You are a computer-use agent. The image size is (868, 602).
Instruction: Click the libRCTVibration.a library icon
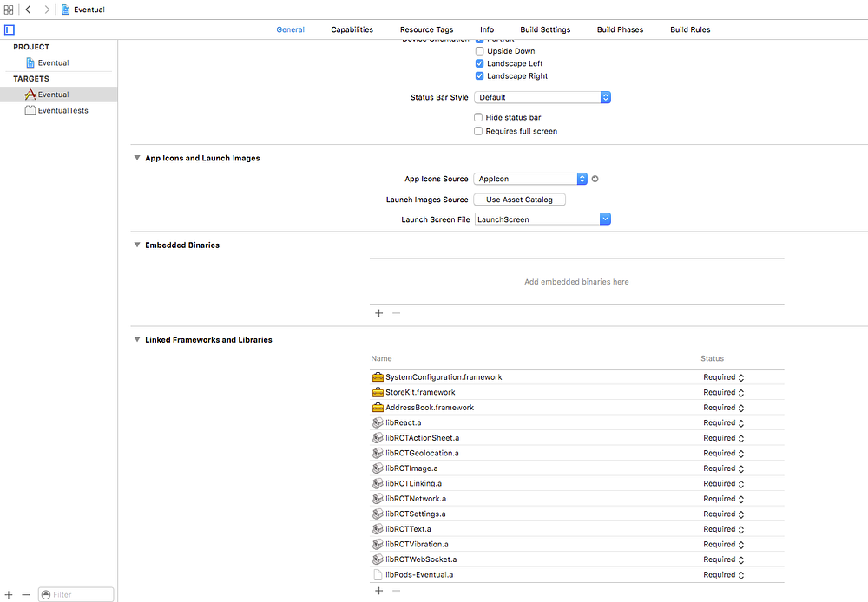pyautogui.click(x=378, y=545)
